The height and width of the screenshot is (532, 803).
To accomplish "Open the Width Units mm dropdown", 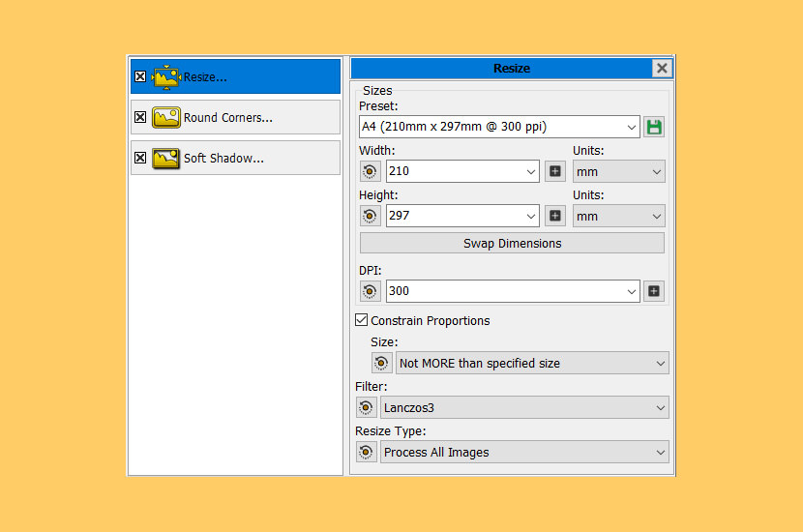I will pos(618,171).
